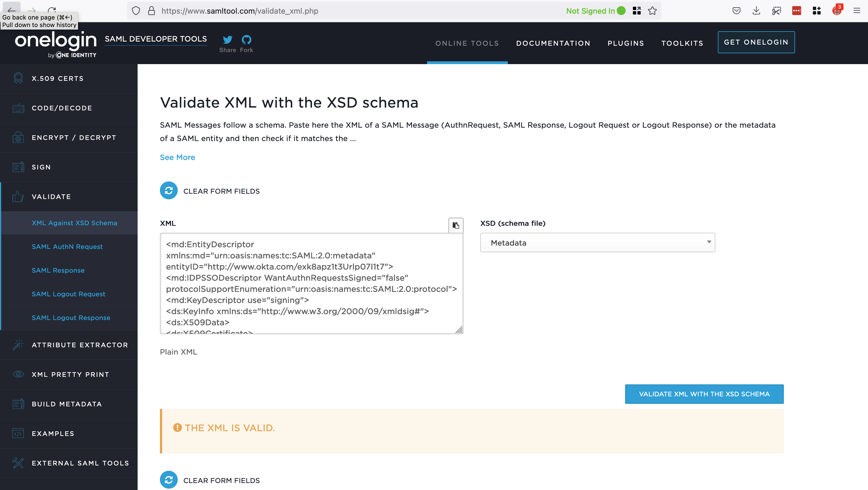Viewport: 868px width, 490px height.
Task: Expand description with See More link
Action: click(177, 157)
